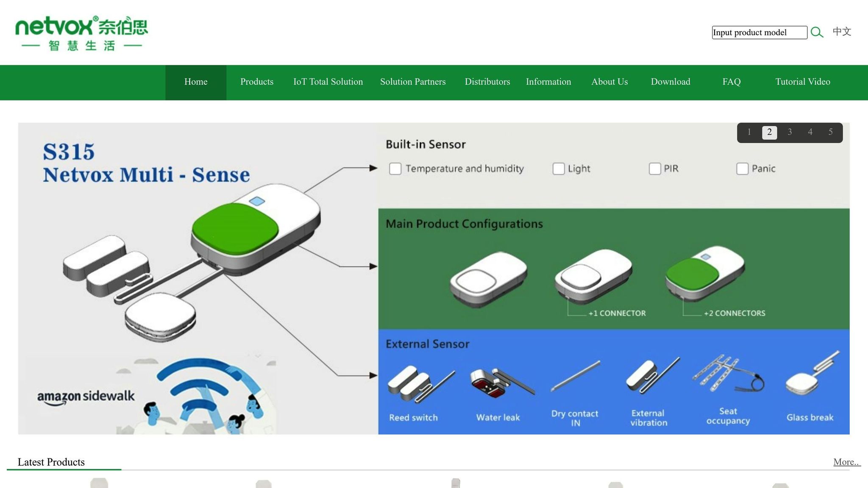Click the Dry contact IN probe icon
Image resolution: width=868 pixels, height=488 pixels.
(x=576, y=376)
